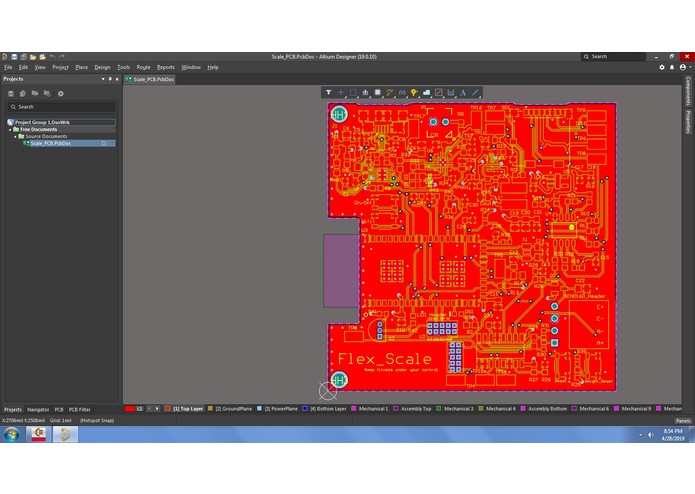Select the [3] PowerPlane layer tab

[x=277, y=409]
